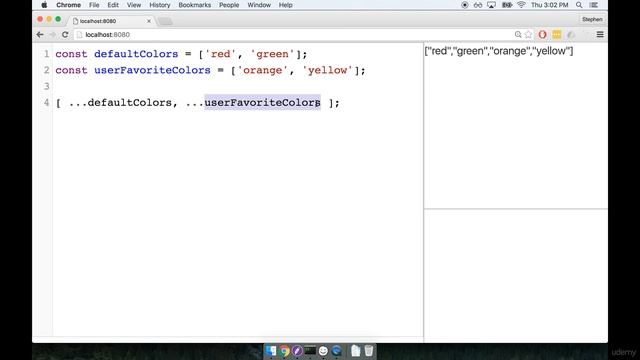Open the View menu
This screenshot has width=640, height=360.
133,5
